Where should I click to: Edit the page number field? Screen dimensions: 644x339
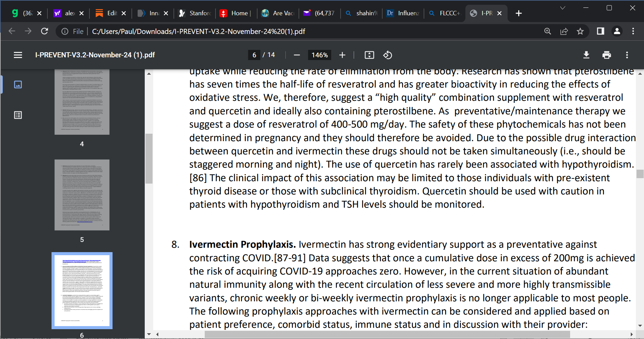[254, 55]
